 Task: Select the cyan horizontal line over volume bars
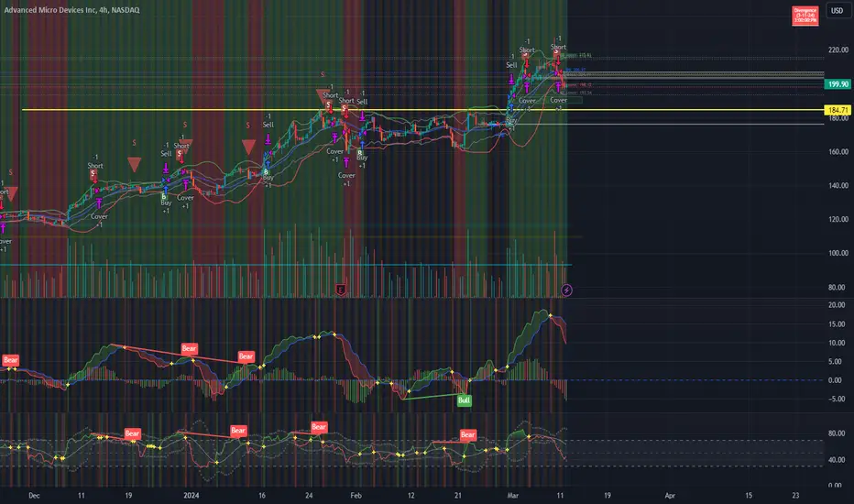[x=286, y=266]
